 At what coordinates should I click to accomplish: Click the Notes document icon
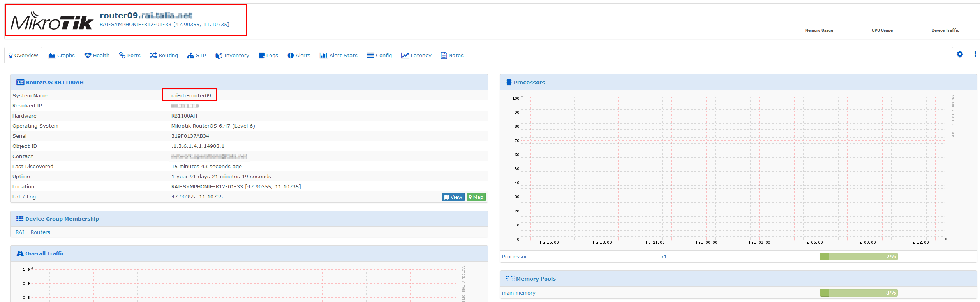pos(444,55)
